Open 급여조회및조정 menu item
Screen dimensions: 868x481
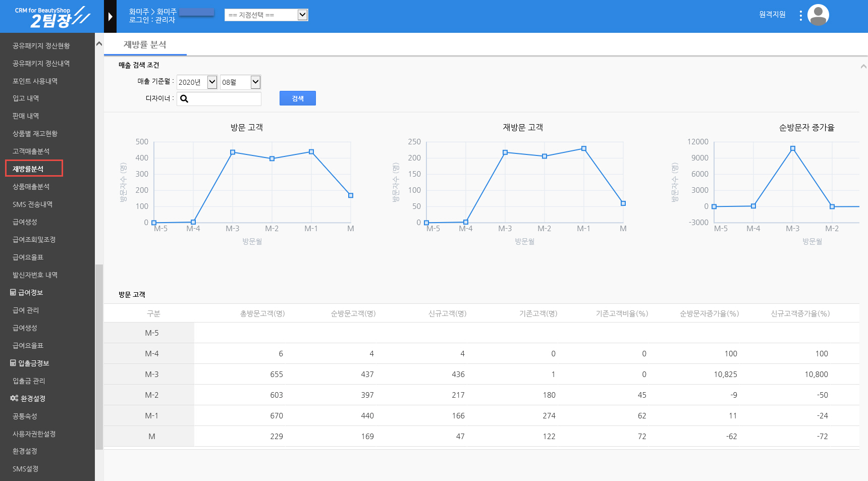click(x=34, y=240)
